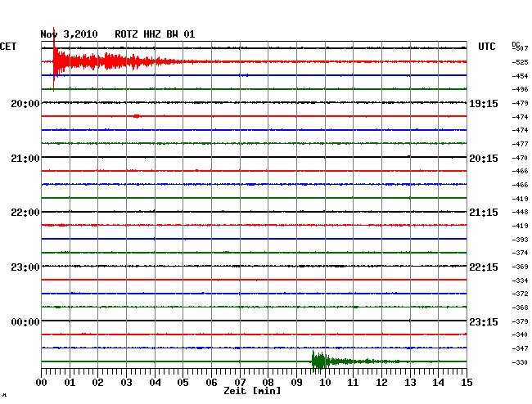
Task: Click the "00:00" CET time label
Action: 25,321
